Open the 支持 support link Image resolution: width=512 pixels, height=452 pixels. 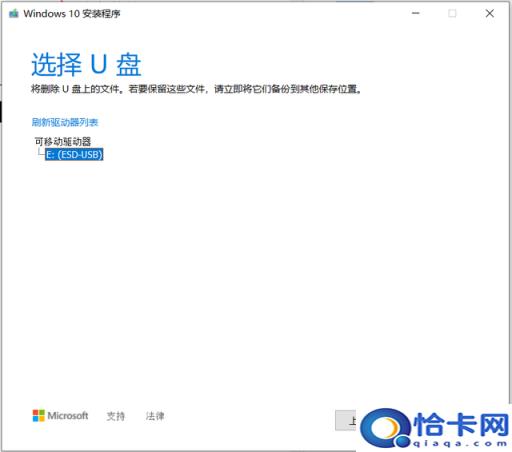pyautogui.click(x=116, y=416)
